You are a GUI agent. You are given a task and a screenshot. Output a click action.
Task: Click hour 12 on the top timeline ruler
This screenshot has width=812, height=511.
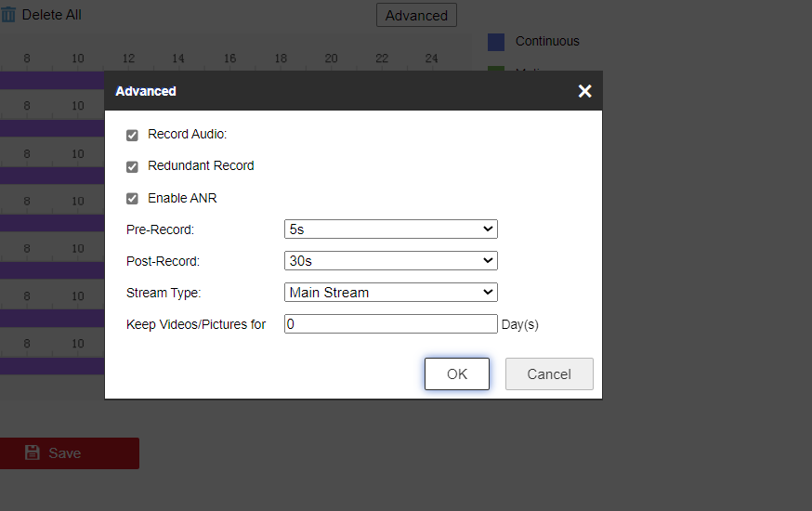pos(128,59)
